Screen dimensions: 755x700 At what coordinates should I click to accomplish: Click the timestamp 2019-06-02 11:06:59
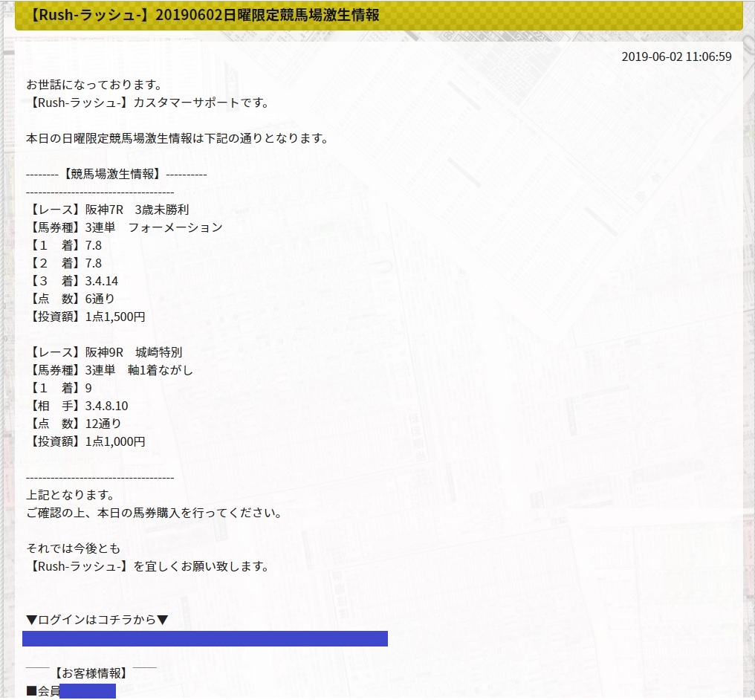676,56
